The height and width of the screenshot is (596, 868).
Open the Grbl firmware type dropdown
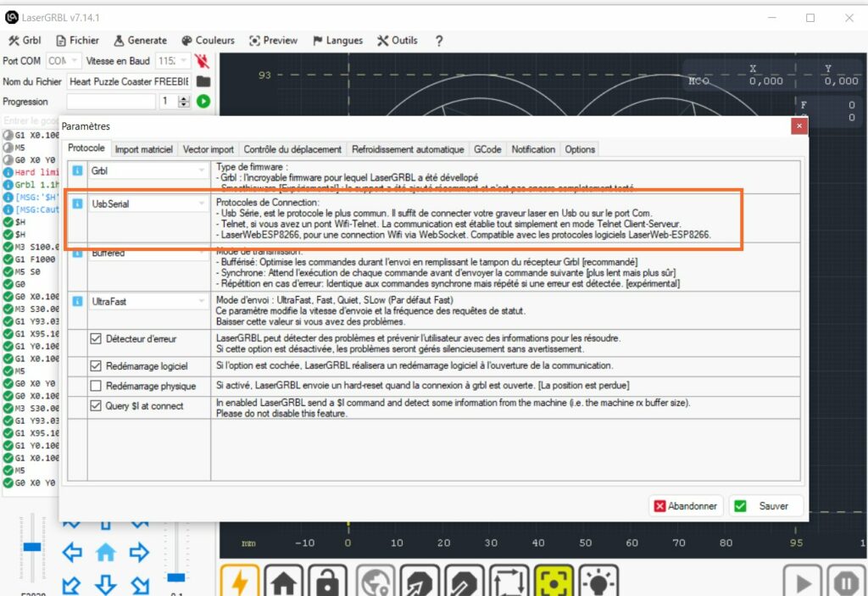[147, 170]
